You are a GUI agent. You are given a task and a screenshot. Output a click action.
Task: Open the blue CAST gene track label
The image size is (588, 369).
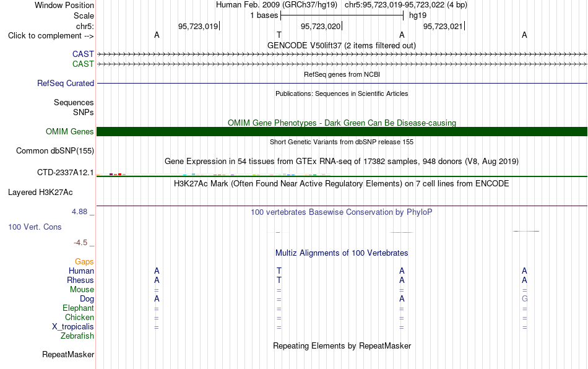pyautogui.click(x=83, y=54)
